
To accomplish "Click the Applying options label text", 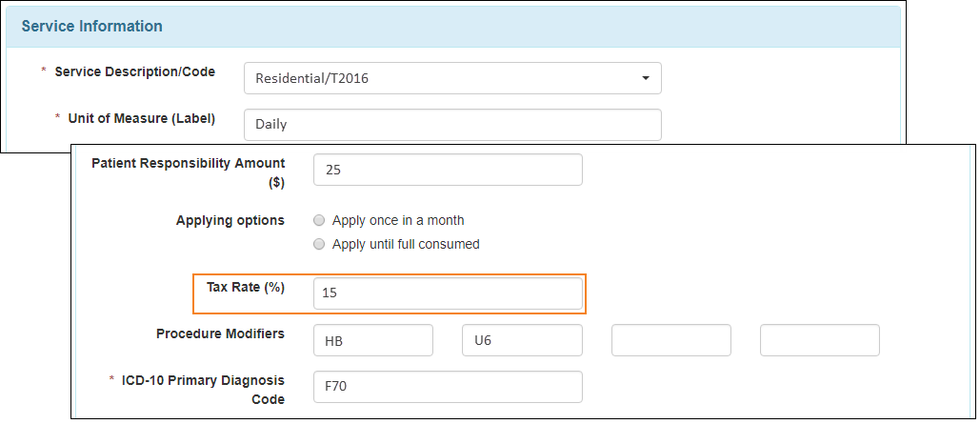I will (230, 220).
